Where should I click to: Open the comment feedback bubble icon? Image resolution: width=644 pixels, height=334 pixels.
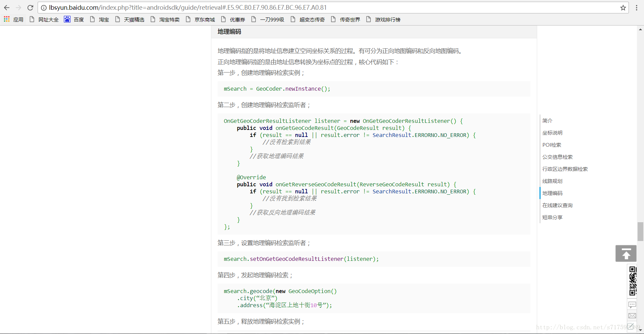coord(632,305)
